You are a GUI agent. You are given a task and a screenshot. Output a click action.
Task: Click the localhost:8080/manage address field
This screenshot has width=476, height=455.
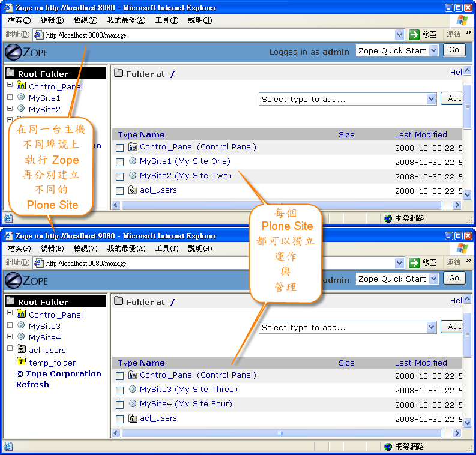(218, 35)
